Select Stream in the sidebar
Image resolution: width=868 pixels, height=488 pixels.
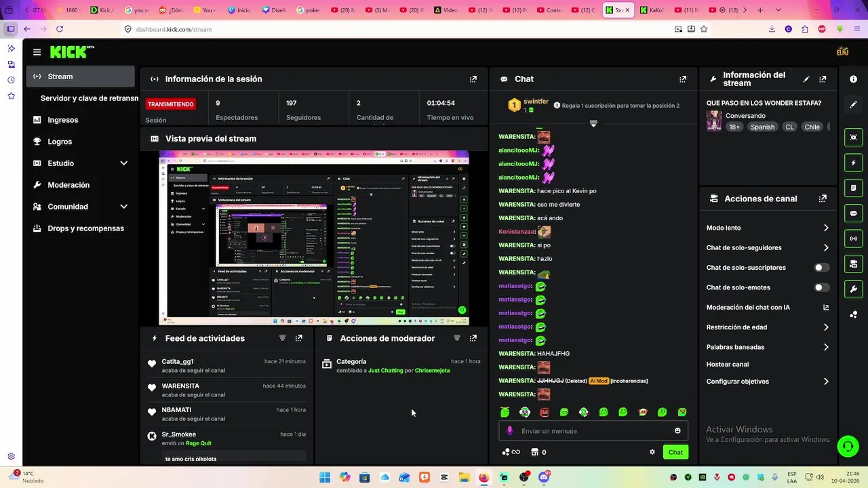[x=81, y=77]
